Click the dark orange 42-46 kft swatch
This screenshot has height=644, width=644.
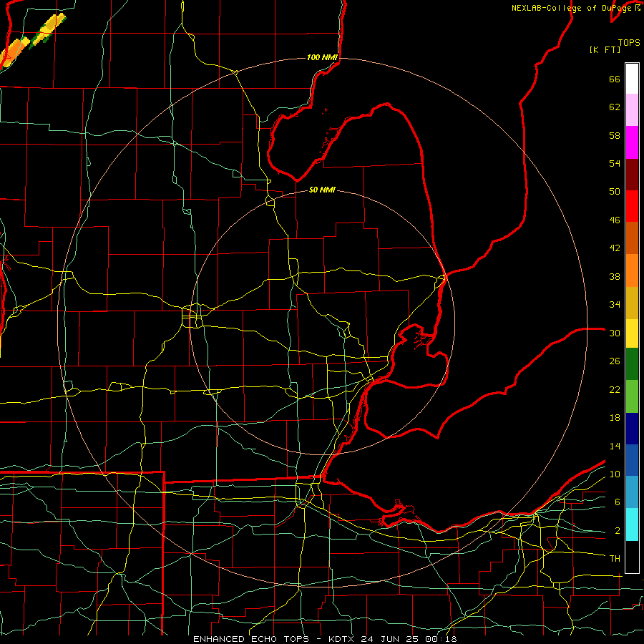[x=632, y=238]
